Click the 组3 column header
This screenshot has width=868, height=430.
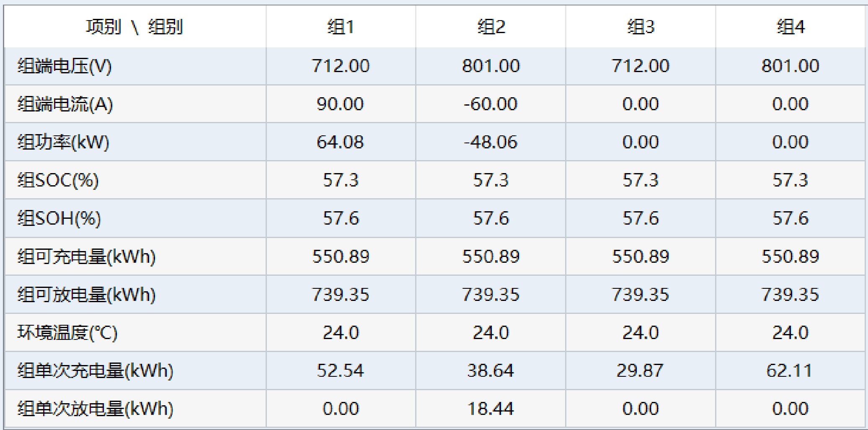tap(641, 27)
